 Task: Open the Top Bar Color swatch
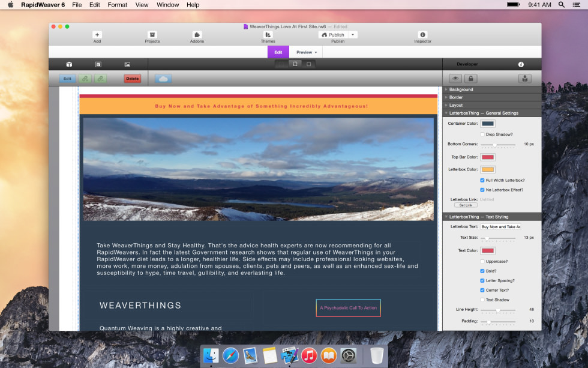(487, 157)
